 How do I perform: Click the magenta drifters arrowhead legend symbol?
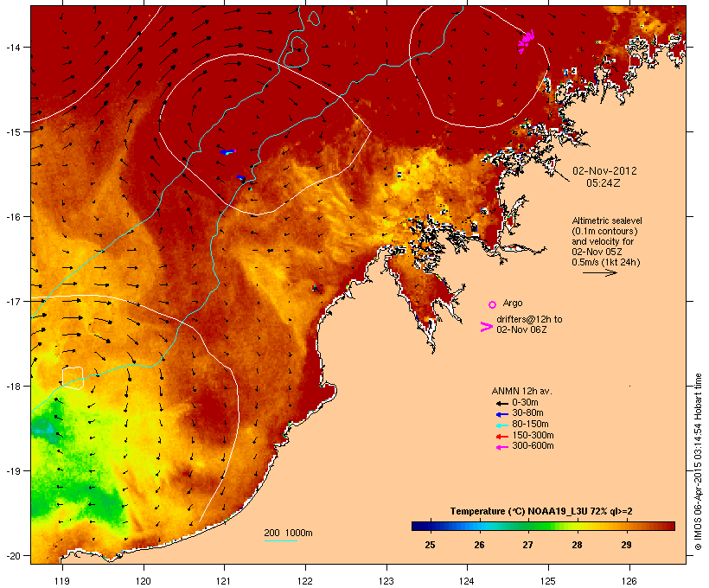(486, 327)
